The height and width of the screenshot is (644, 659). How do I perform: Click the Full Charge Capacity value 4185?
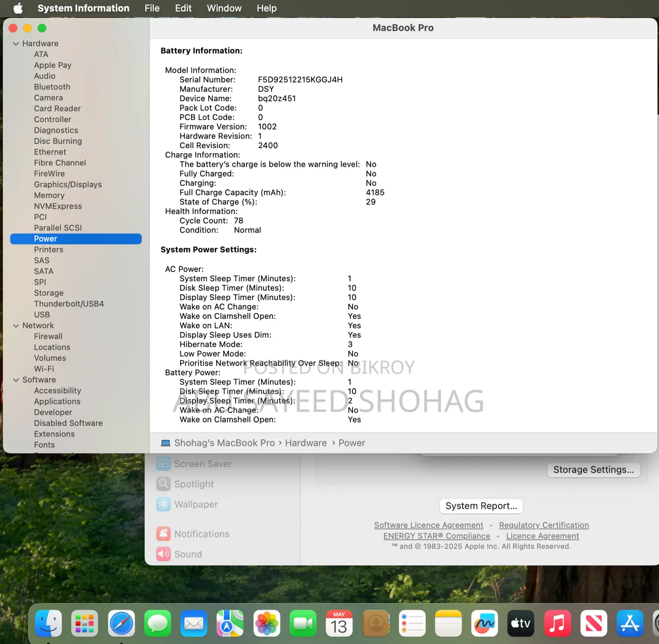tap(375, 193)
